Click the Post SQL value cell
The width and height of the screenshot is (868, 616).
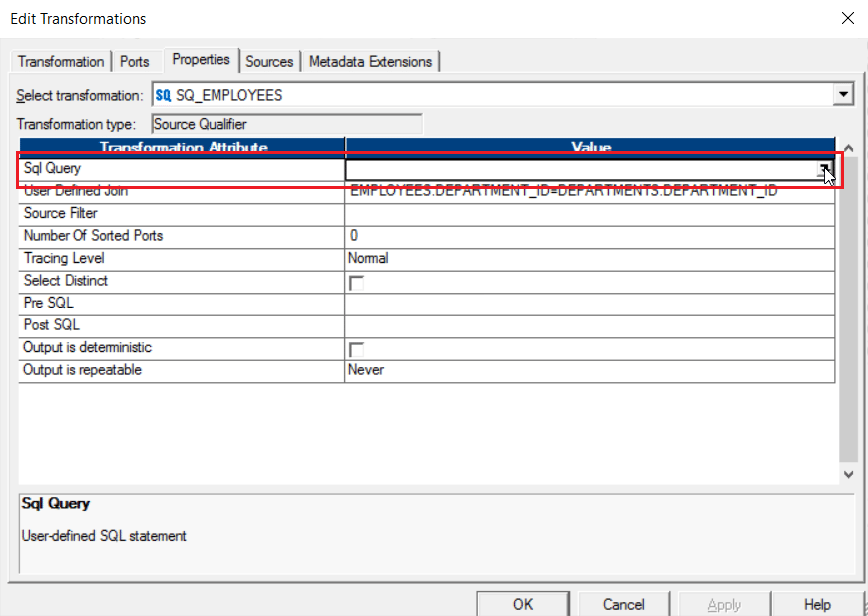[x=590, y=325]
